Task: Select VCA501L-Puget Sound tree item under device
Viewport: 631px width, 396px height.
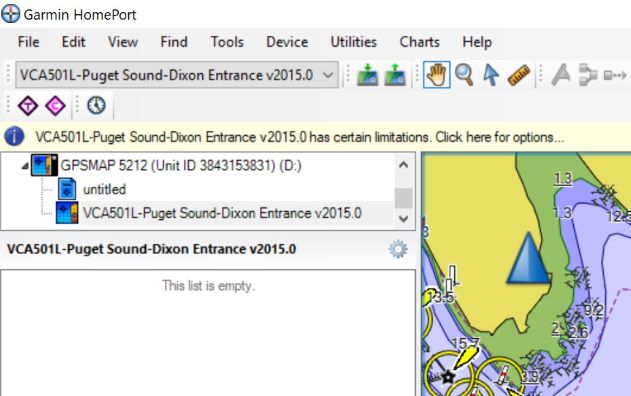Action: [222, 213]
